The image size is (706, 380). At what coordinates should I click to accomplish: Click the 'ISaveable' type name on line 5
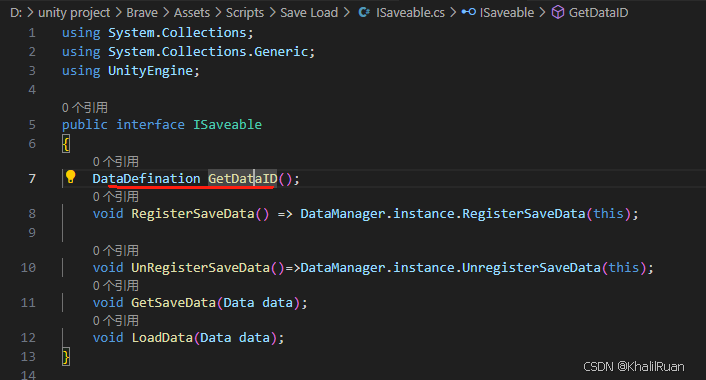[227, 125]
